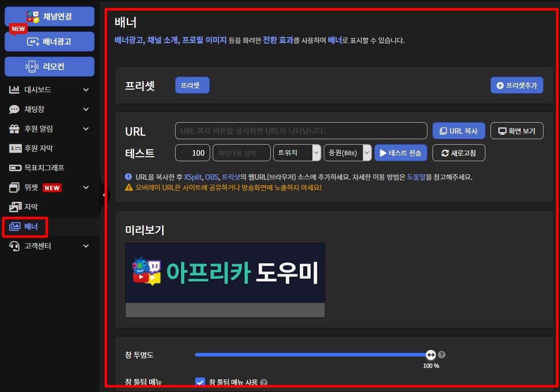Expand the 후원 알림 menu chevron
The image size is (560, 392).
(86, 129)
